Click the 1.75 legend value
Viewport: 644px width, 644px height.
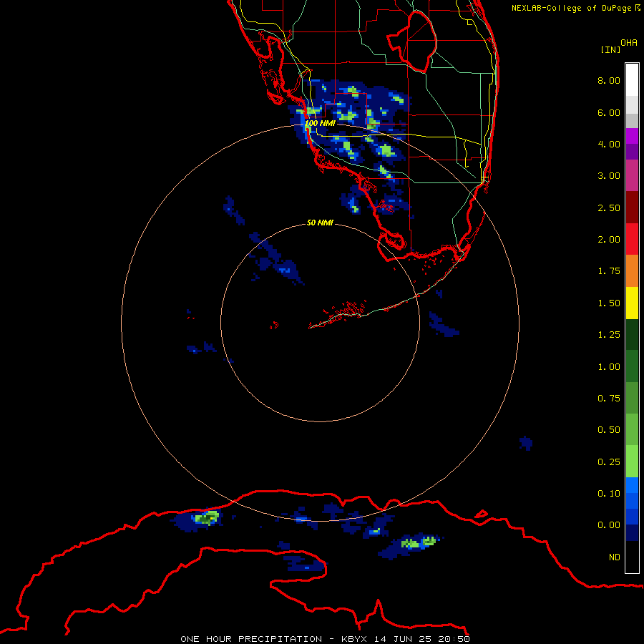click(609, 271)
